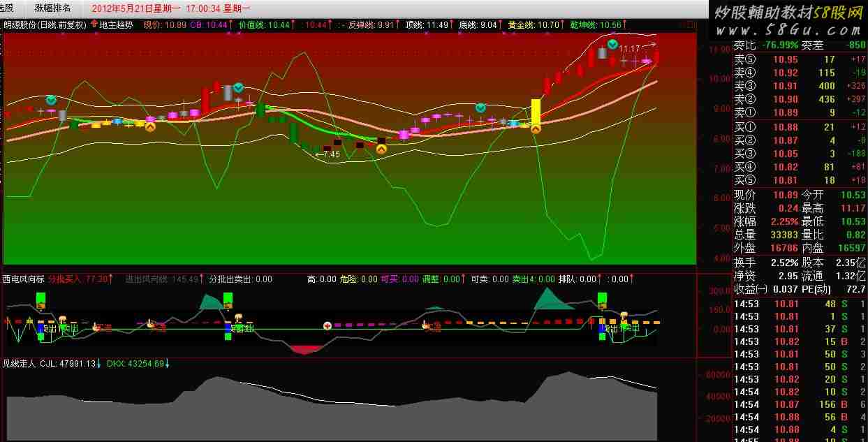Click the 见线走人 indicator title
This screenshot has width=868, height=442.
[20, 364]
